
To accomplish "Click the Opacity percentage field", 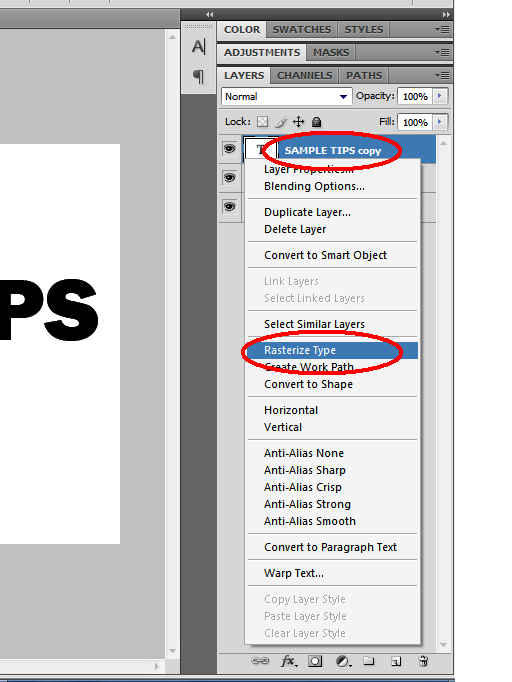I will pos(415,96).
